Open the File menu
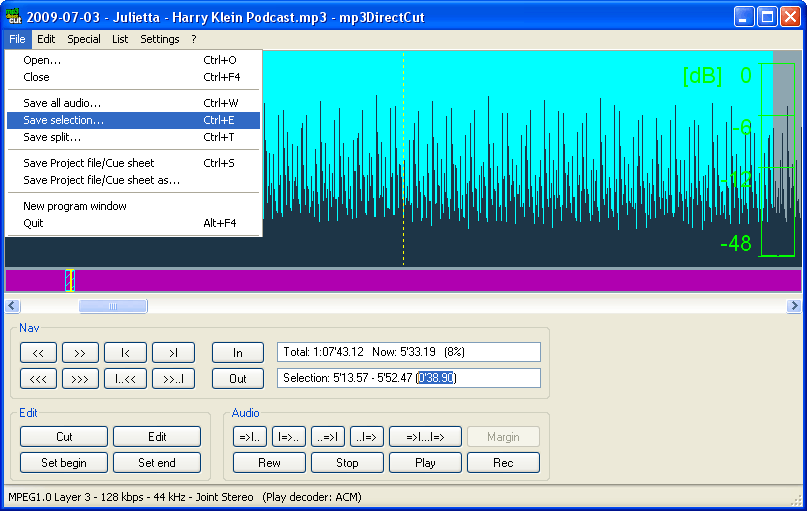807x511 pixels. point(17,39)
